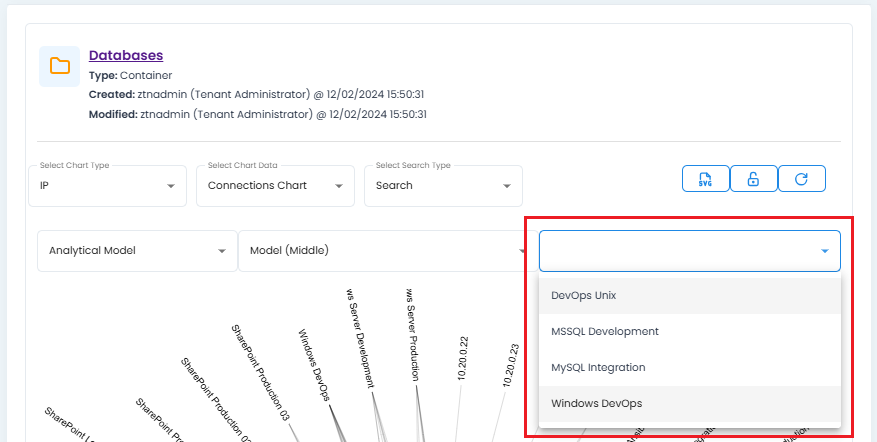Refresh the connections chart

(802, 179)
